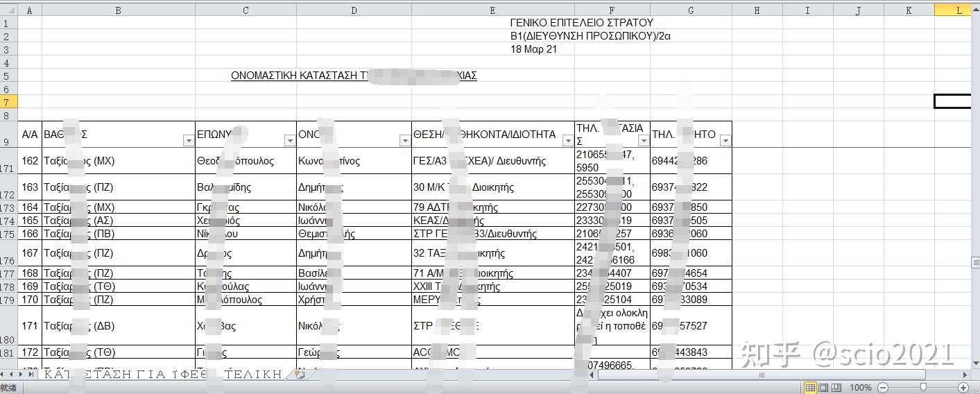Select row 5 header
980x394 pixels.
pos(8,76)
